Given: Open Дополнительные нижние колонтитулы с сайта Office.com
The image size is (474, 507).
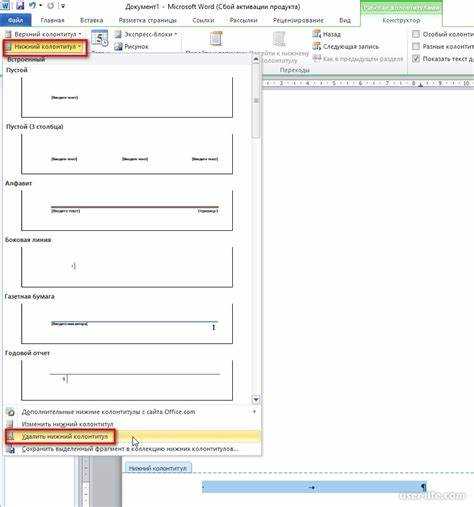Looking at the screenshot, I should 133,412.
